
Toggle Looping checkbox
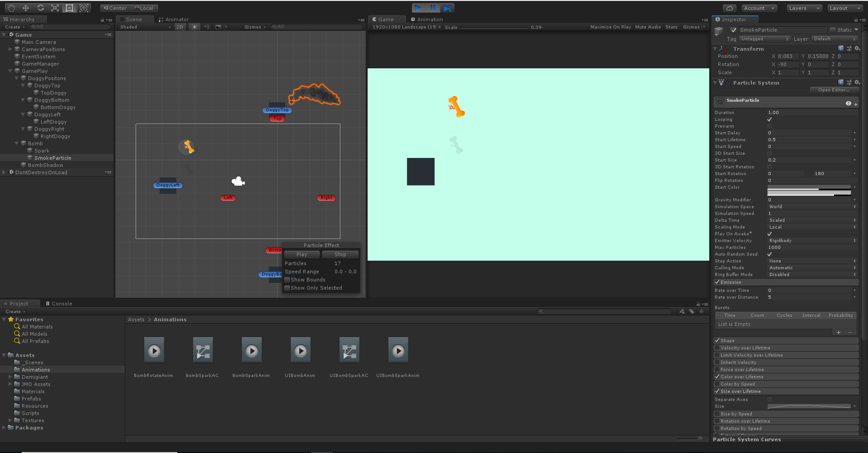click(769, 119)
